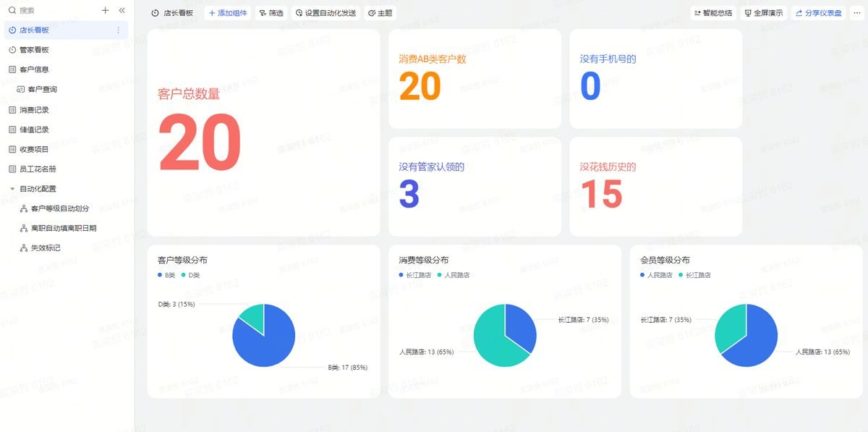This screenshot has width=868, height=432.
Task: Collapse the 自动化配置 folder triangle
Action: click(12, 189)
